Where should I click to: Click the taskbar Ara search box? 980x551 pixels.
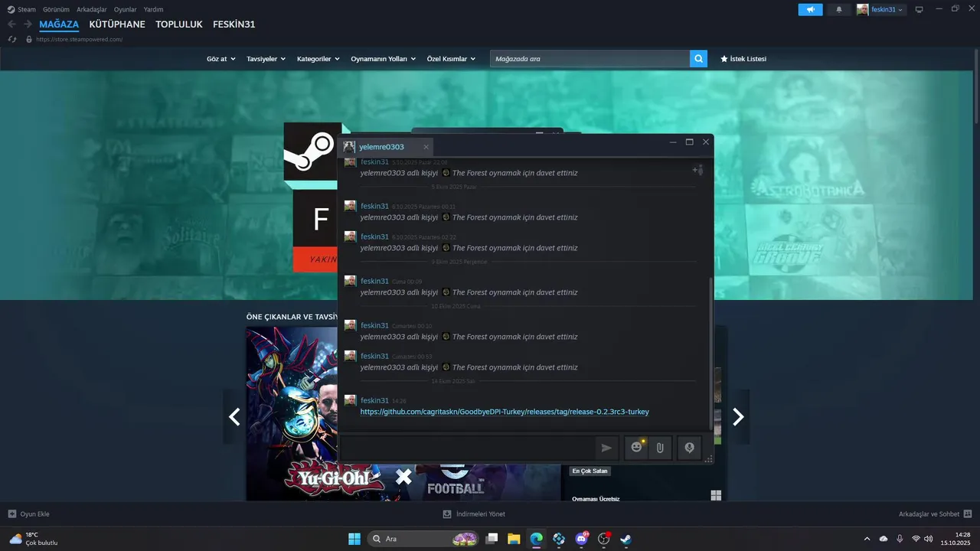pos(423,539)
